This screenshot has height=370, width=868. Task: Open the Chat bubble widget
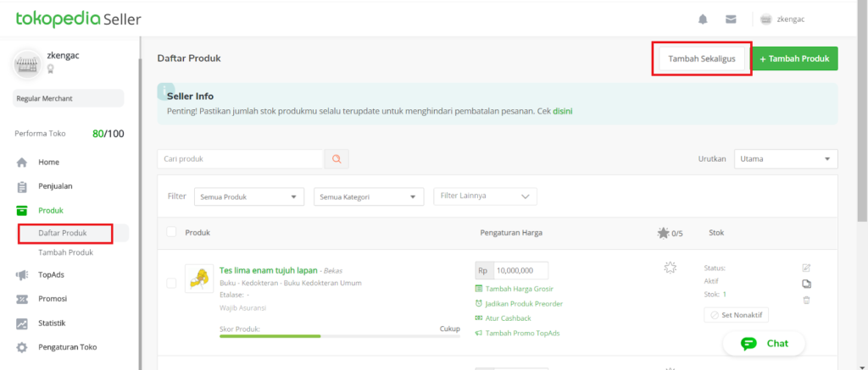click(764, 344)
